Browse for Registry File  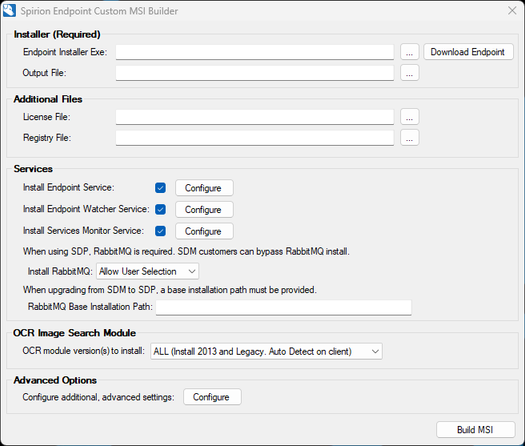tap(409, 138)
